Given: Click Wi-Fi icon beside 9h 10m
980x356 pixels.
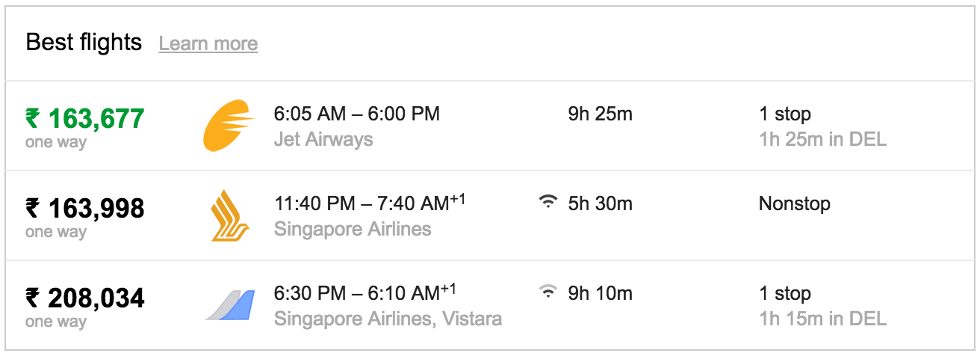Looking at the screenshot, I should (548, 292).
